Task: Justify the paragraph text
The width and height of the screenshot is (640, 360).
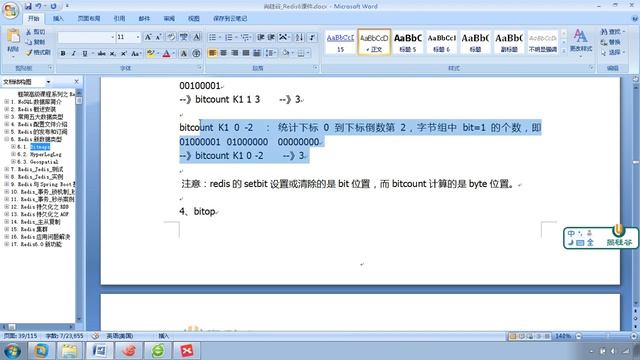Action: pos(245,53)
